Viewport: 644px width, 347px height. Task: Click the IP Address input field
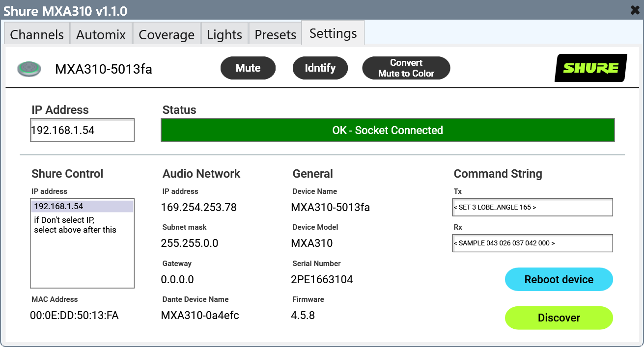[82, 130]
